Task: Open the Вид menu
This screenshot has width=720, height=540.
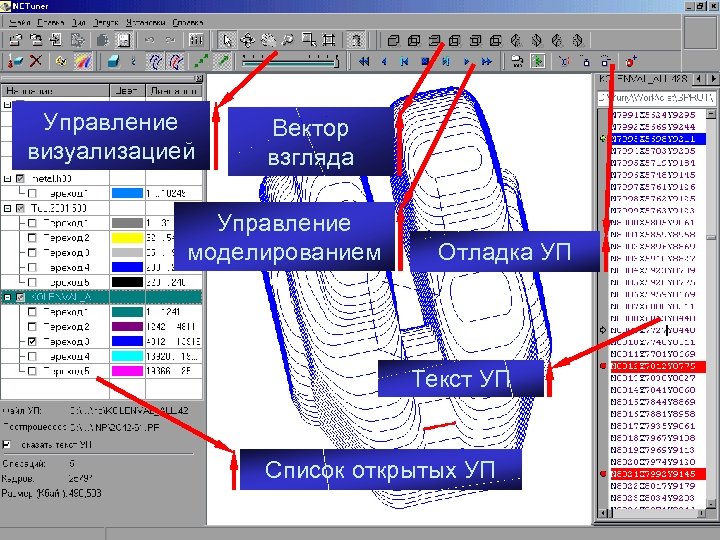Action: tap(79, 22)
